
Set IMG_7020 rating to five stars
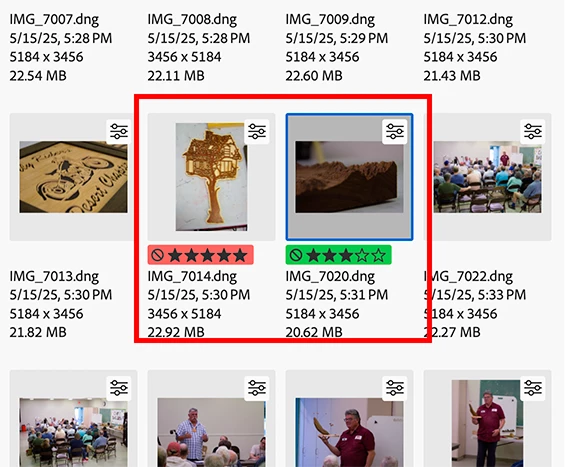coord(378,255)
